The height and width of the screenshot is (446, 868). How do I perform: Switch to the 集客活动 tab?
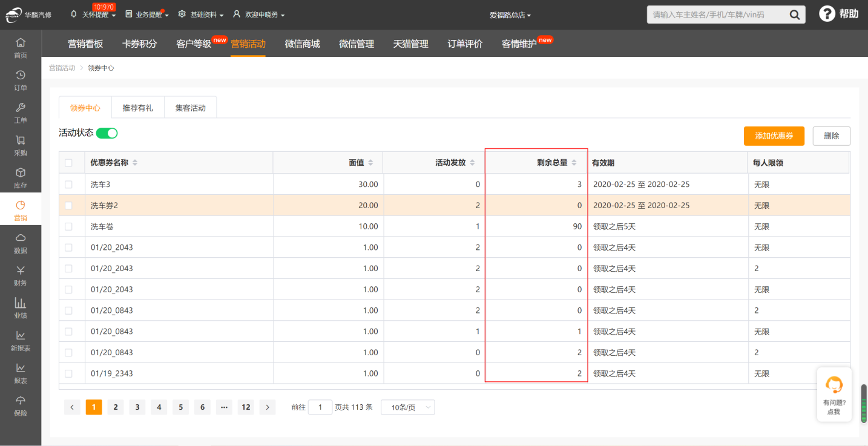pos(191,108)
